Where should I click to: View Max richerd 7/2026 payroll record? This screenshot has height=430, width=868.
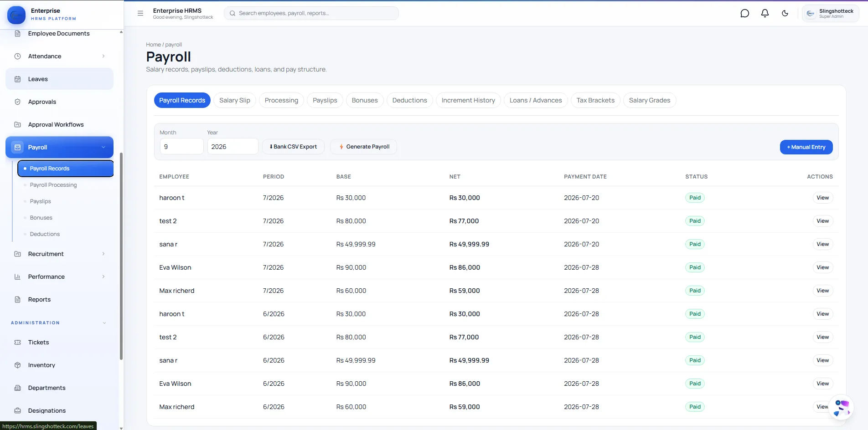pyautogui.click(x=823, y=291)
